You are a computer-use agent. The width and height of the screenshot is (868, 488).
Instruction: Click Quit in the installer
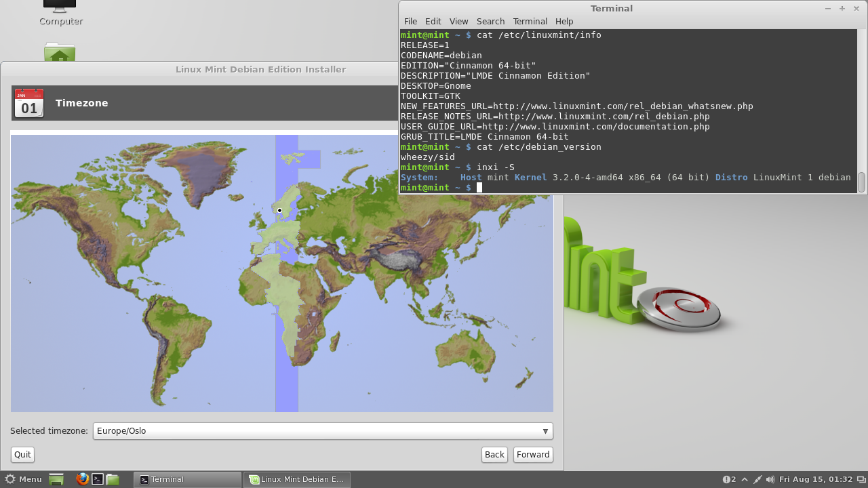(22, 455)
